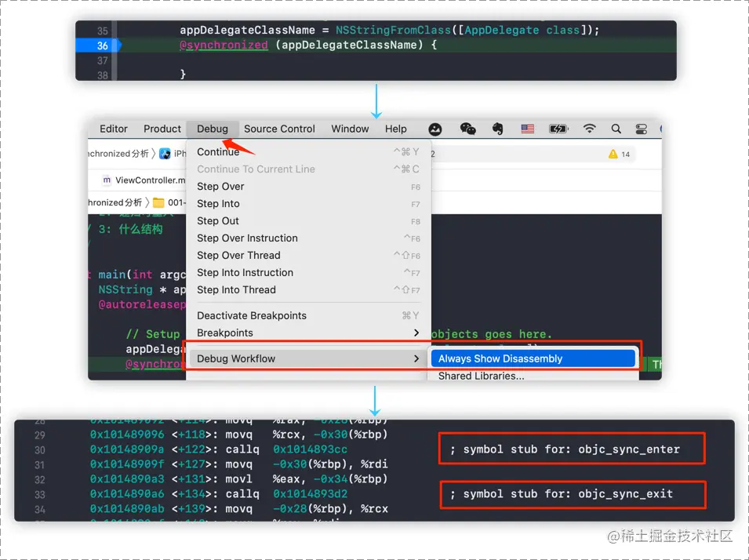Choose Step Into Instruction
This screenshot has height=560, width=749.
(308, 272)
